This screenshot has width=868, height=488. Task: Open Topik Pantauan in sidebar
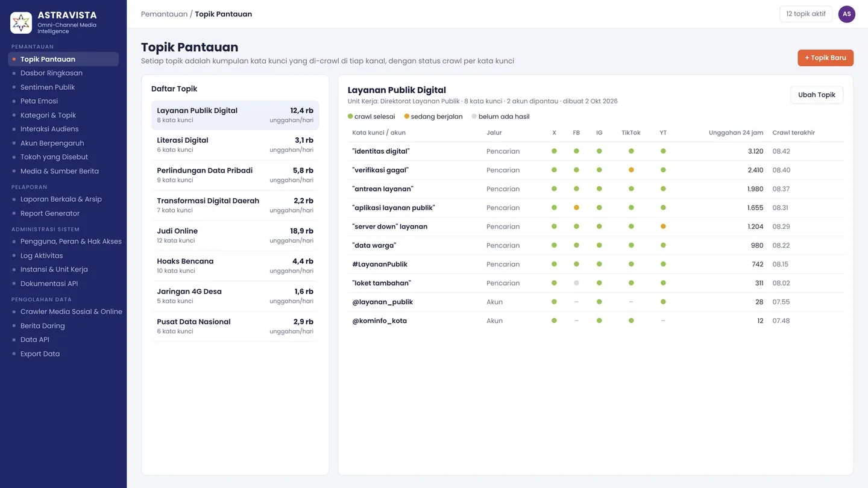[63, 59]
